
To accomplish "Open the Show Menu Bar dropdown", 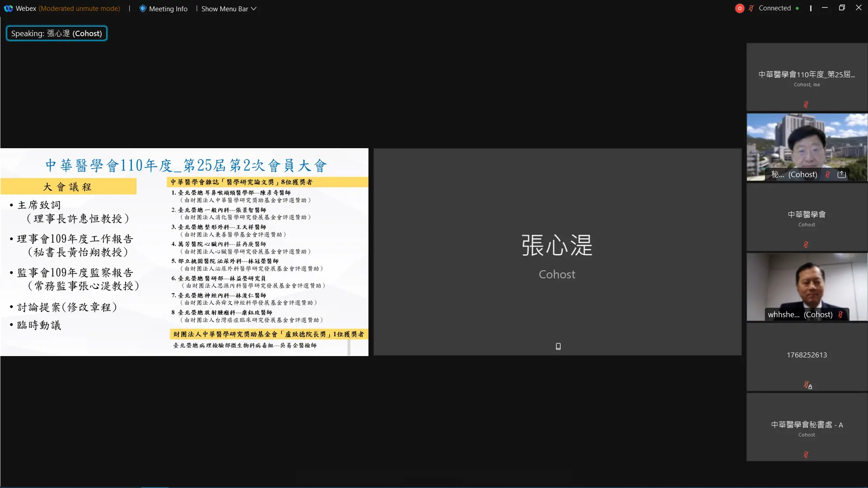I will [228, 8].
